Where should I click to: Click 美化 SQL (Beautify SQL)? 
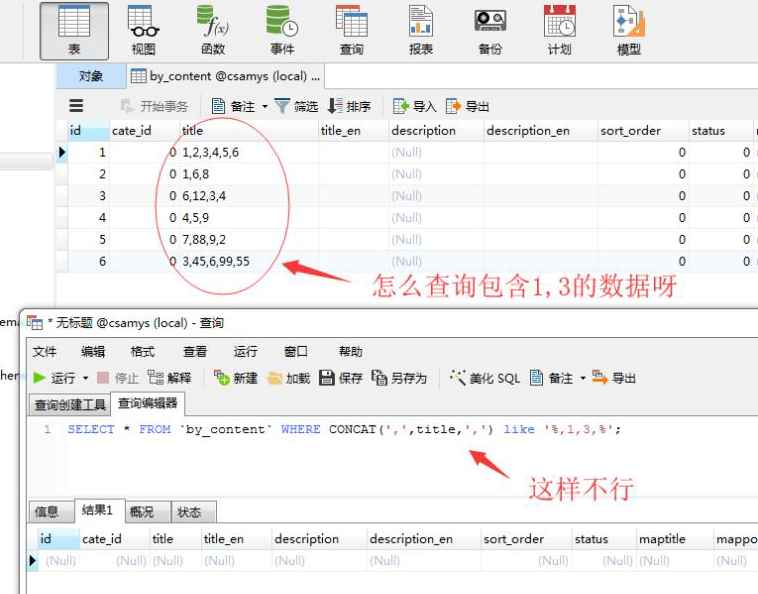(x=484, y=377)
